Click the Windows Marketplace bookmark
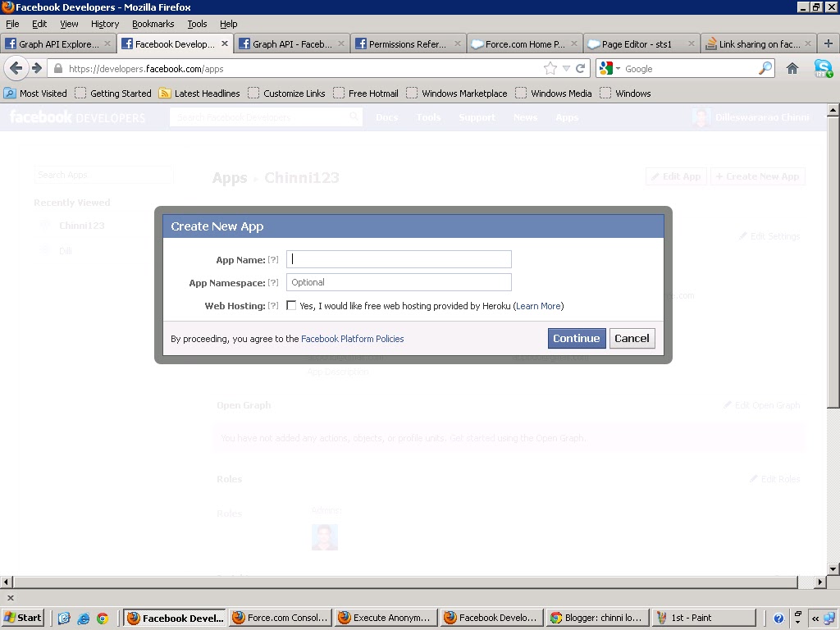This screenshot has width=840, height=630. click(456, 94)
